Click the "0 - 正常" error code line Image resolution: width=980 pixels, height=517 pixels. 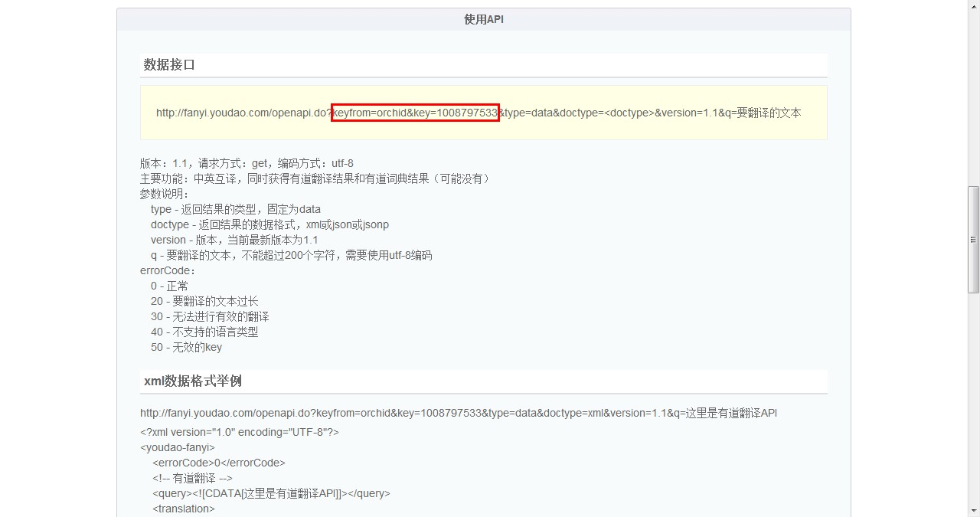coord(169,286)
